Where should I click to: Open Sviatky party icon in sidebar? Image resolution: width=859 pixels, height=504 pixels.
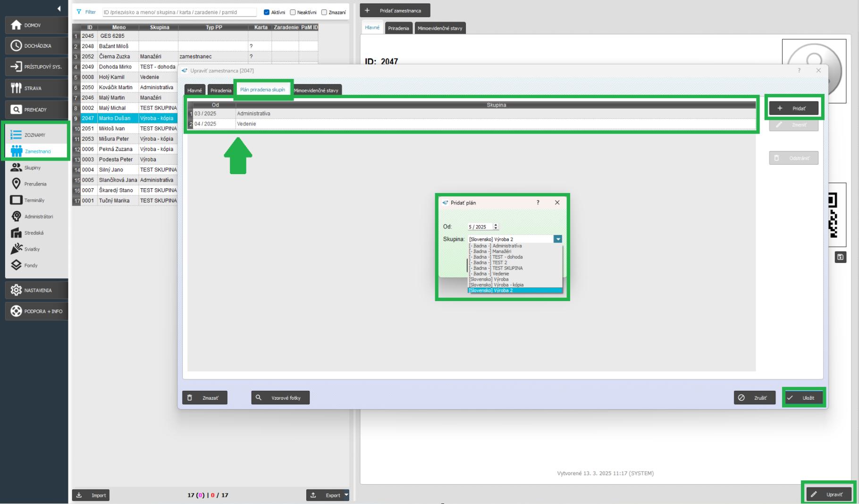[x=17, y=249]
